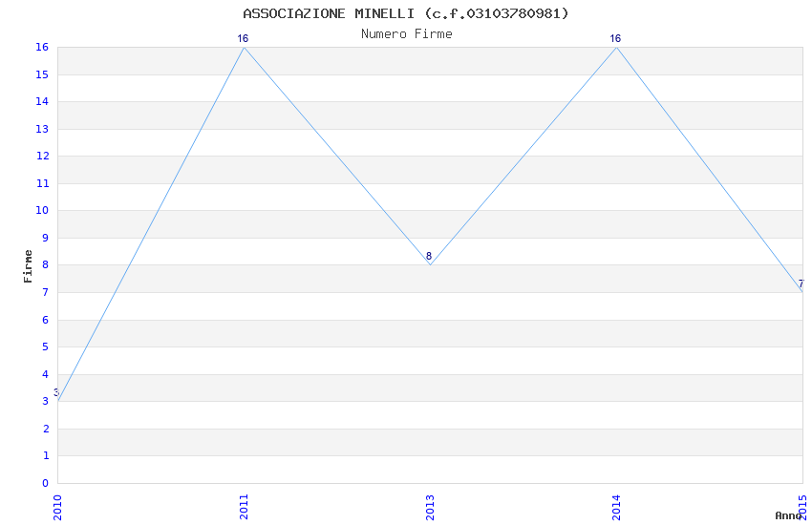Click the y-axis tick value 10
Screen dimensions: 812x525
42,211
